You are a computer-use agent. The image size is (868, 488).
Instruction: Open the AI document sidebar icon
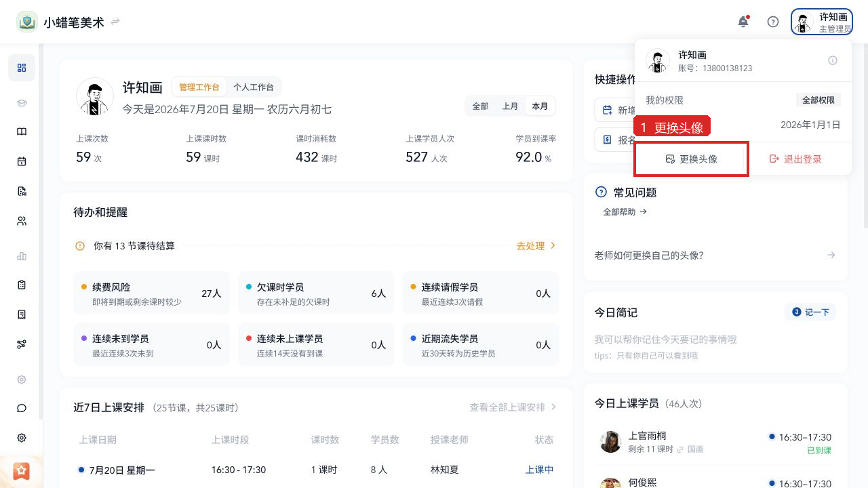click(x=22, y=191)
